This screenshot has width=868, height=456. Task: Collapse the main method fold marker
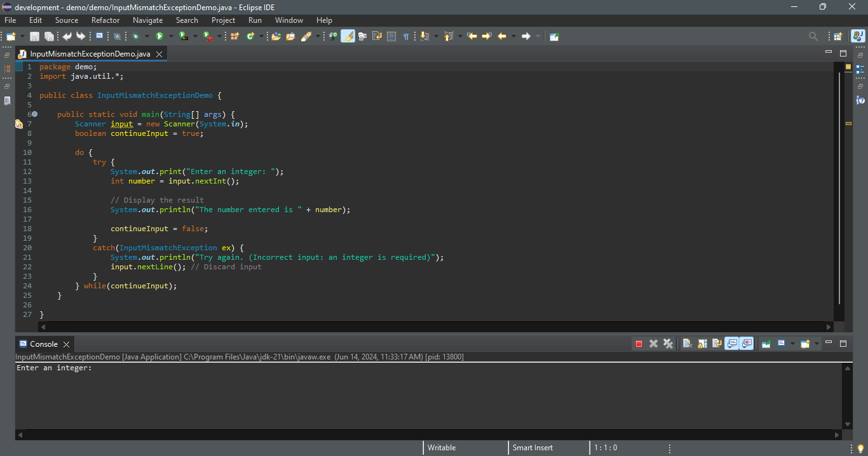coord(35,114)
